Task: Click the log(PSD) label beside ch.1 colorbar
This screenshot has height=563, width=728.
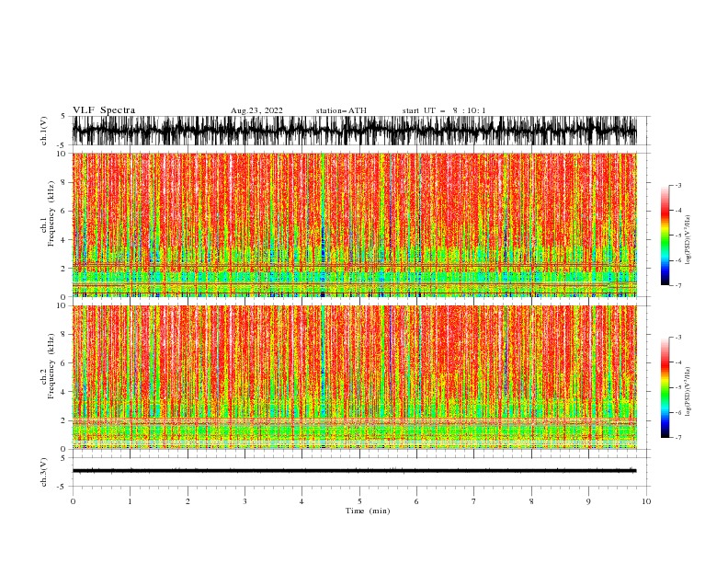Action: 688,240
